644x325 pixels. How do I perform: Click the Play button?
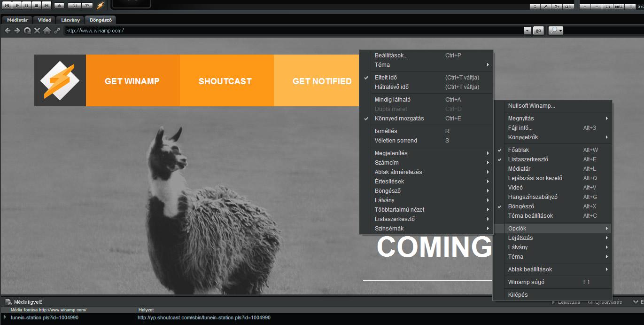pos(17,5)
